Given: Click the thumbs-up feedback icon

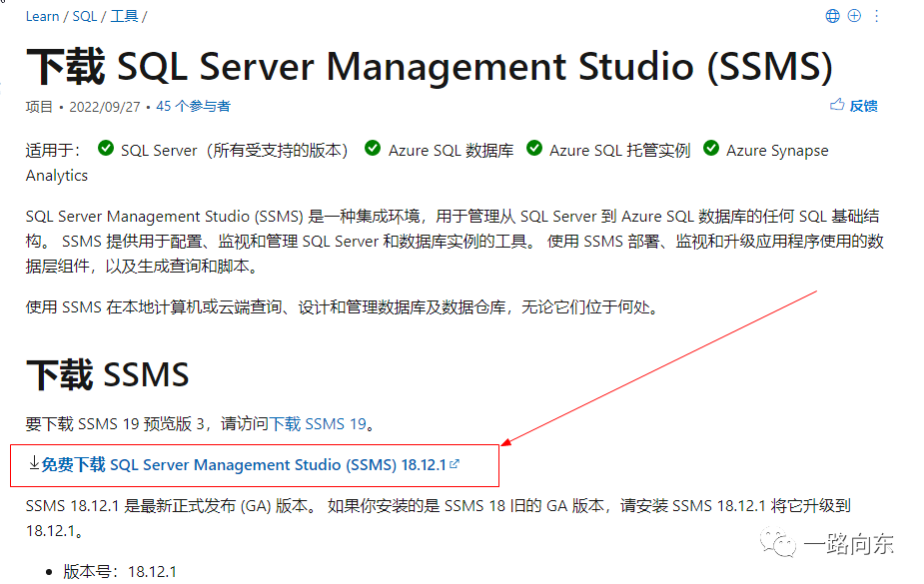Looking at the screenshot, I should (837, 105).
